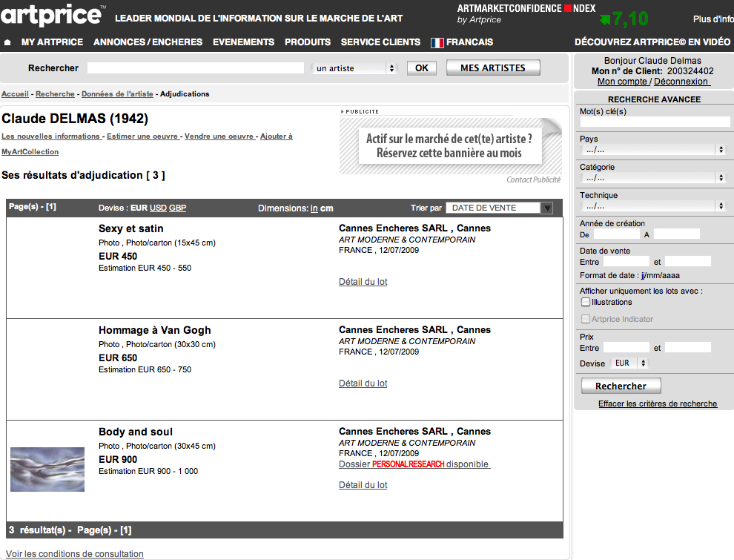Open 'Détail du lot' for Hommage à Van Gogh
Image resolution: width=734 pixels, height=560 pixels.
tap(363, 383)
